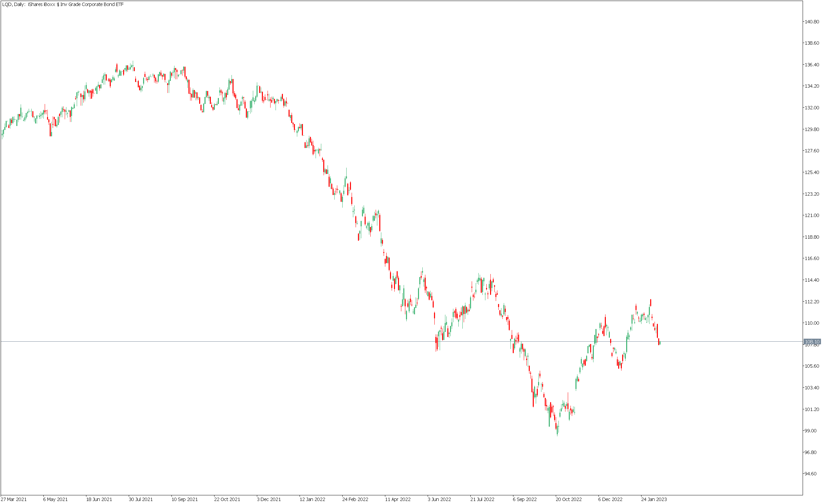Click the 18 Jun 2021 date label
The image size is (826, 504).
(99, 499)
